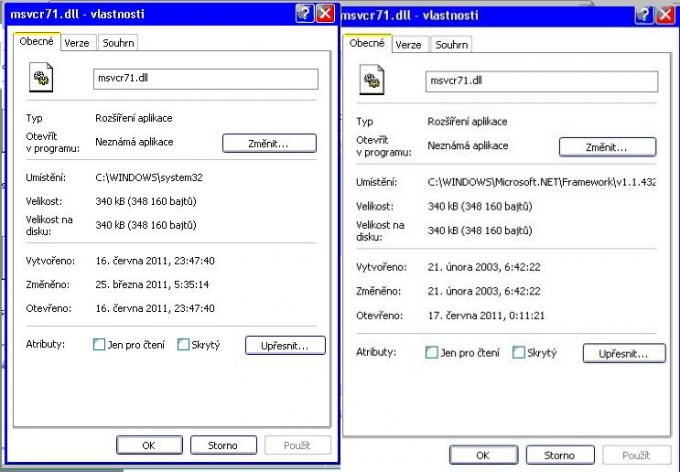Enable 'Jen pro čtení' checkbox in right window
Screen dimensions: 680x472
point(432,352)
